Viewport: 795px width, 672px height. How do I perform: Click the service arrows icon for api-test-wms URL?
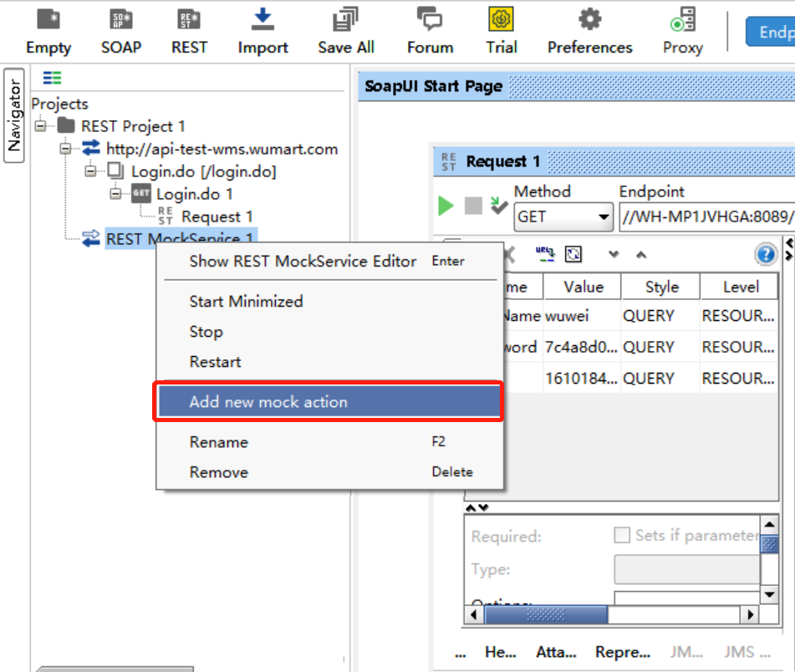(x=91, y=148)
